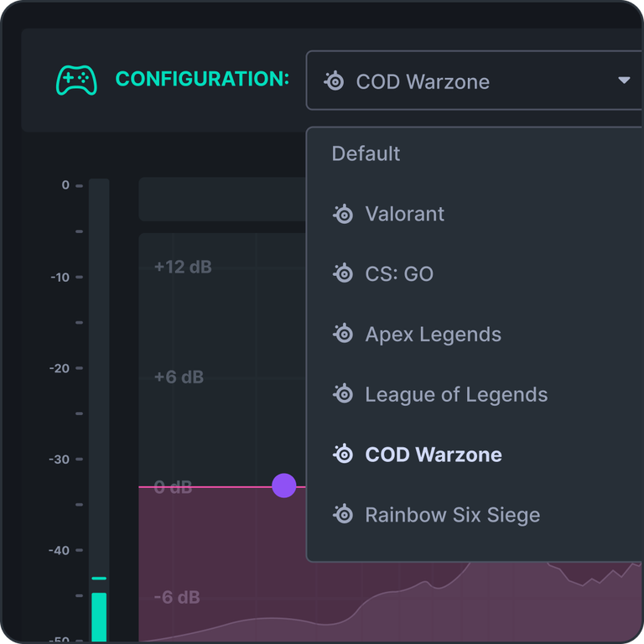Click the purple EQ band handle
This screenshot has height=644, width=644.
pos(283,486)
